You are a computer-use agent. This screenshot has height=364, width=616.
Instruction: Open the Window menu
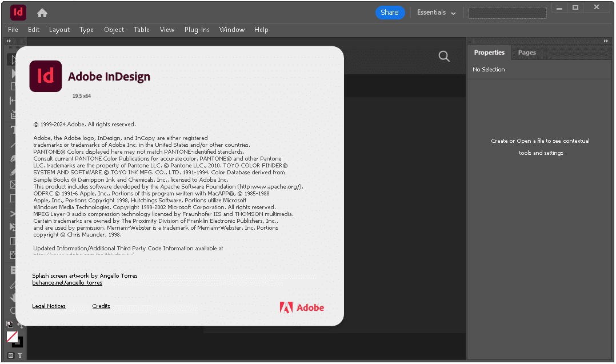pyautogui.click(x=232, y=30)
